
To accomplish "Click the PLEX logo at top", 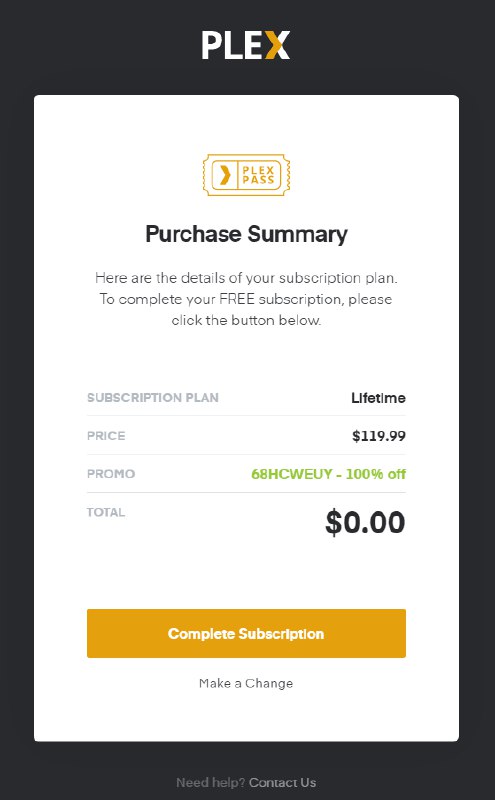I will (246, 45).
